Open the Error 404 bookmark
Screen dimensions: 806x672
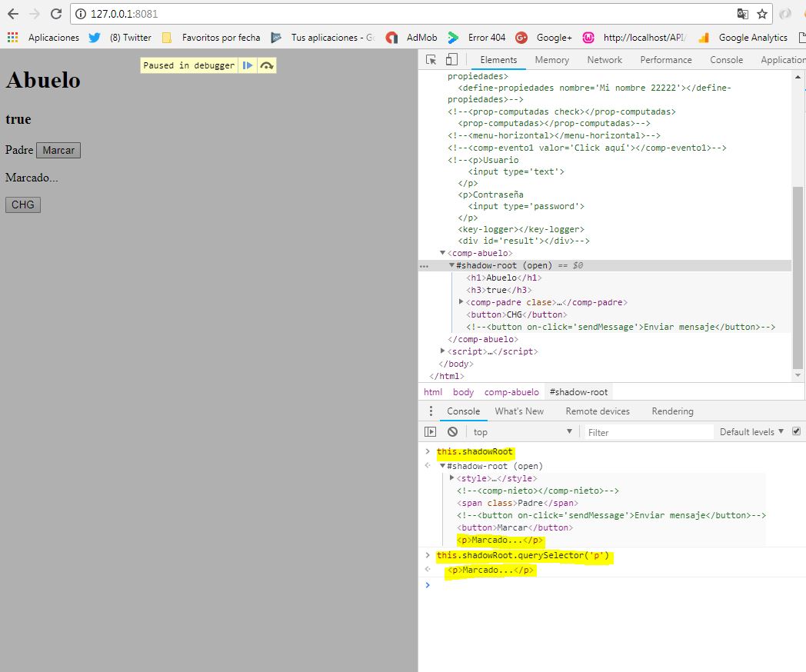(x=477, y=38)
